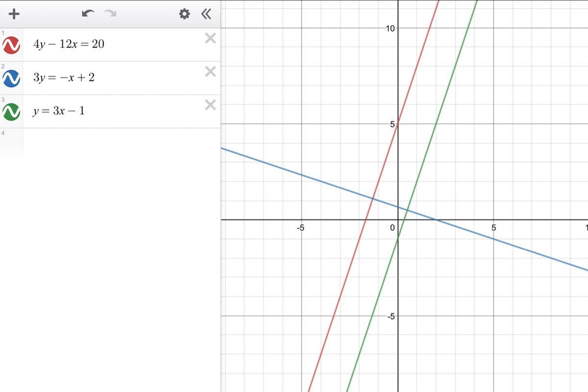This screenshot has height=392, width=588.
Task: Edit the equation 3y = −x + 2
Action: 64,78
